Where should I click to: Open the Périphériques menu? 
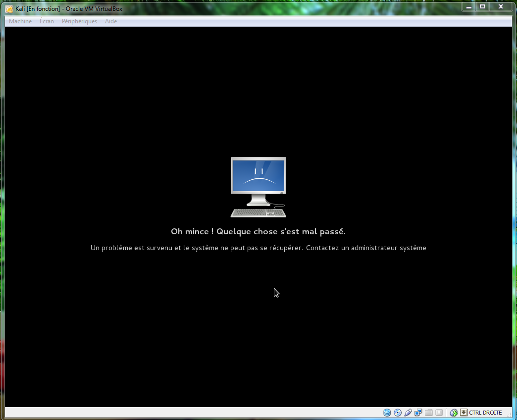(79, 21)
